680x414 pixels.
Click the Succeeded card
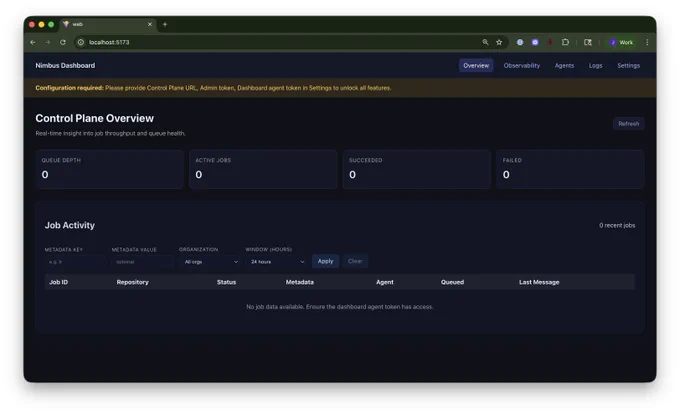417,169
